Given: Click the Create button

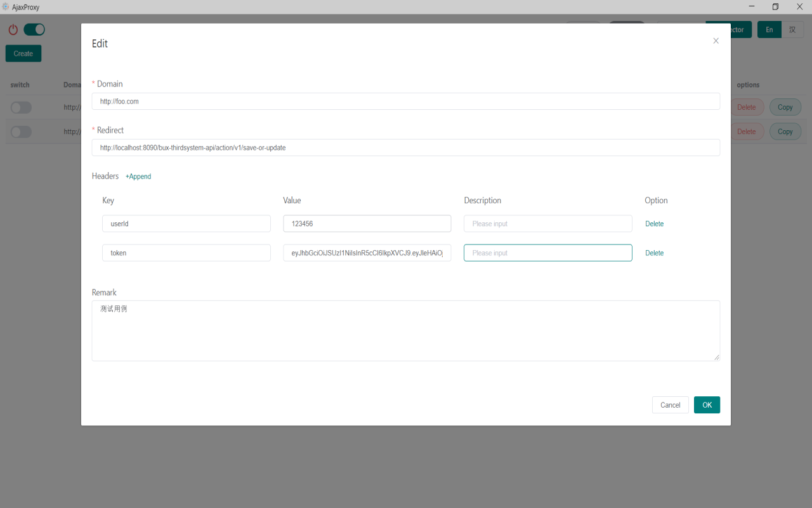Looking at the screenshot, I should tap(23, 53).
